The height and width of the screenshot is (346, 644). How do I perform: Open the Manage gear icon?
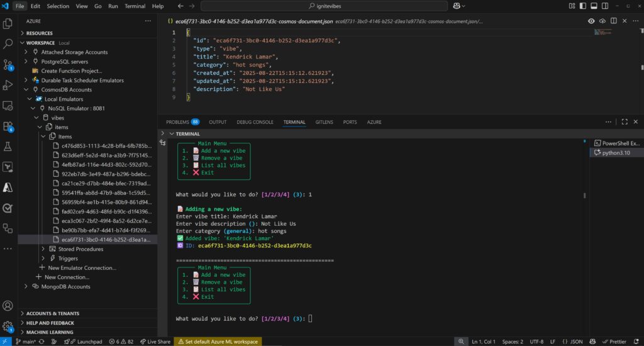point(8,326)
